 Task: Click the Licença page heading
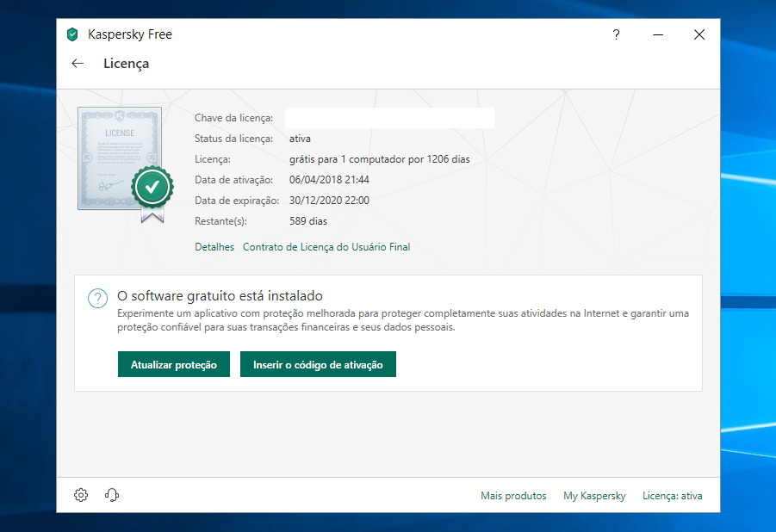click(x=127, y=64)
